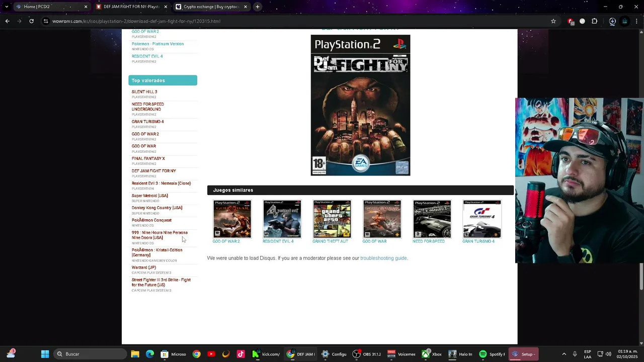Switch to the Crypto exchange tab
Viewport: 644px width, 362px height.
pyautogui.click(x=211, y=7)
